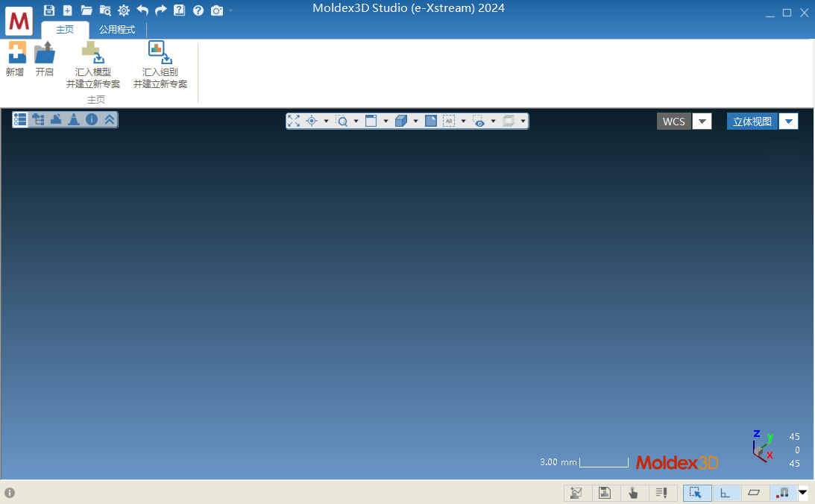815x504 pixels.
Task: Collapse the panel with double chevron
Action: (109, 119)
